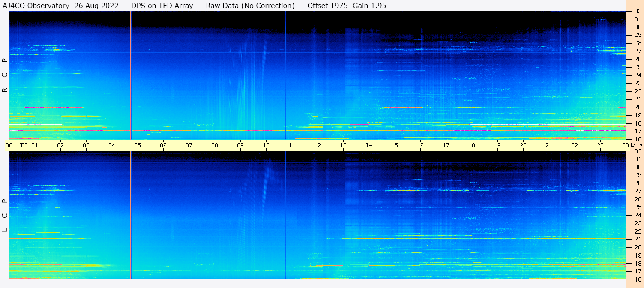Click LCP pink vertical marker near 04:45 UTC
The image size is (644, 288).
(131, 215)
